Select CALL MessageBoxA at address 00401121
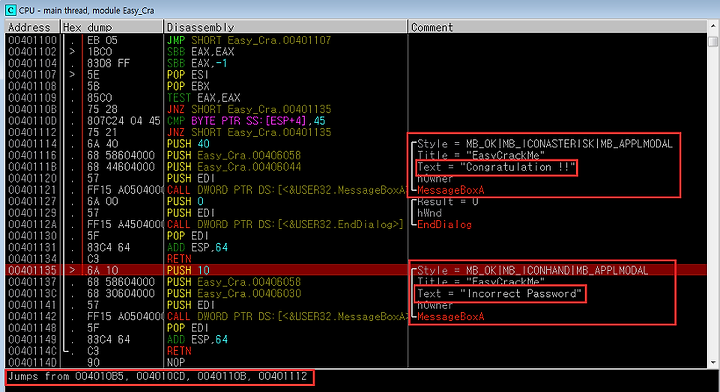The height and width of the screenshot is (392, 720). (287, 190)
